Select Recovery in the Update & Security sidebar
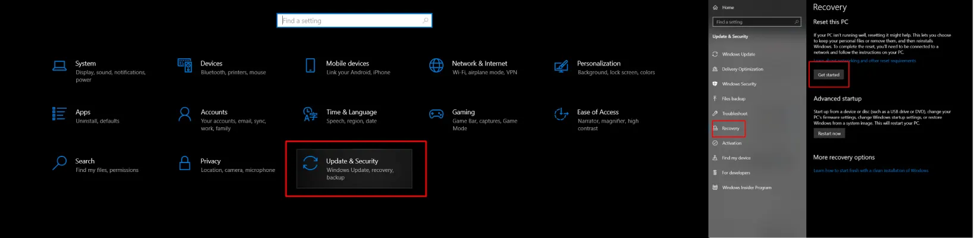Image resolution: width=980 pixels, height=238 pixels. point(731,129)
